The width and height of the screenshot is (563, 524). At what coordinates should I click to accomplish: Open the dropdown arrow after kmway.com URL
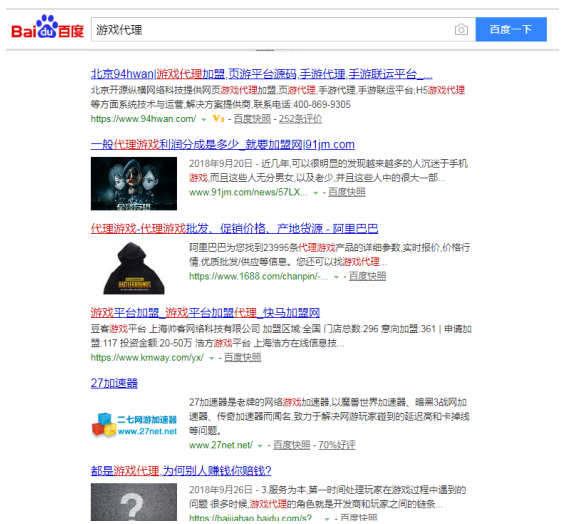[x=211, y=358]
